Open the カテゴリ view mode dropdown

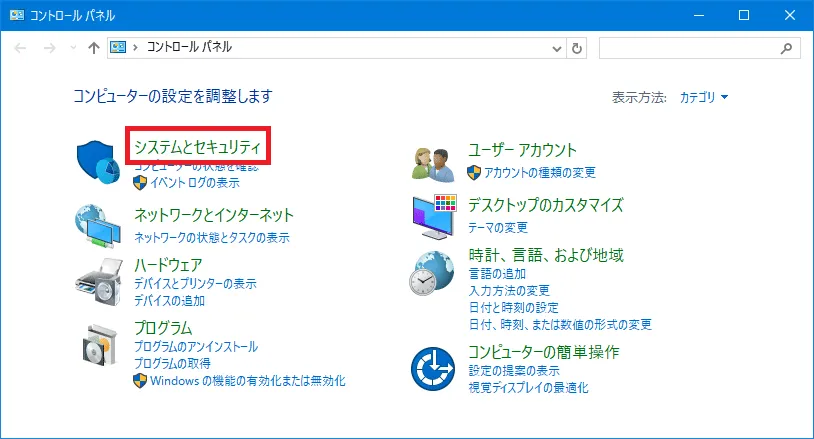pos(703,97)
